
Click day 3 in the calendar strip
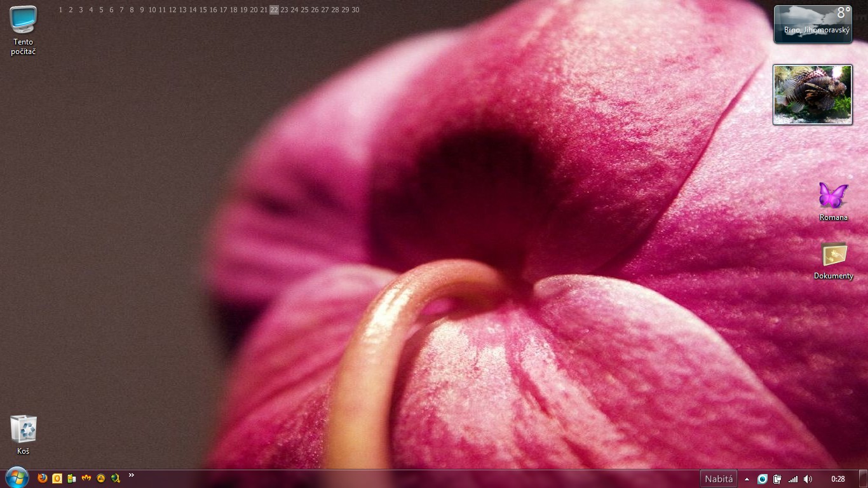[81, 10]
